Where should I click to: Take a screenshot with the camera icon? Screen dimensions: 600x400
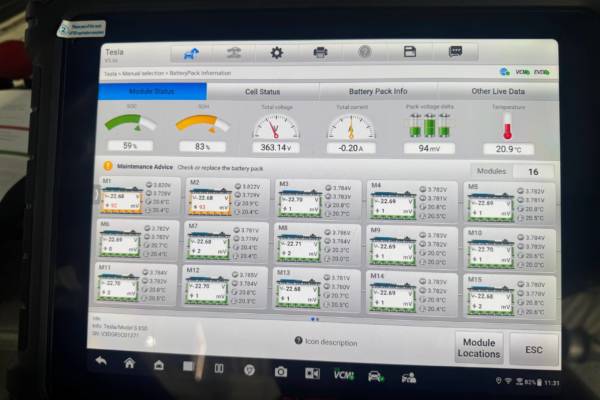[x=281, y=372]
